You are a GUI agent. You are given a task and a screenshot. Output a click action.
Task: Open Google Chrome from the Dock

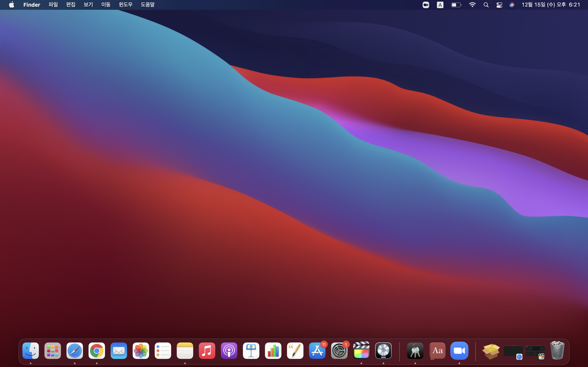tap(97, 350)
